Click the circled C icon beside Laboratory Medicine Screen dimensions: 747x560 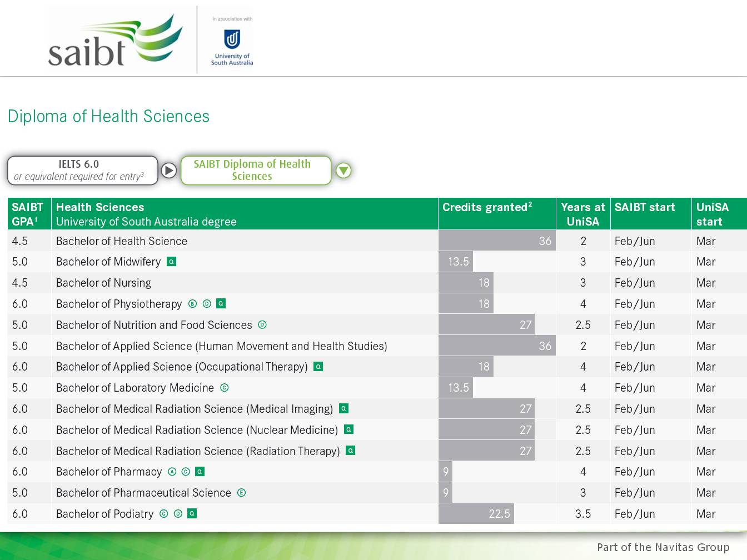[225, 387]
